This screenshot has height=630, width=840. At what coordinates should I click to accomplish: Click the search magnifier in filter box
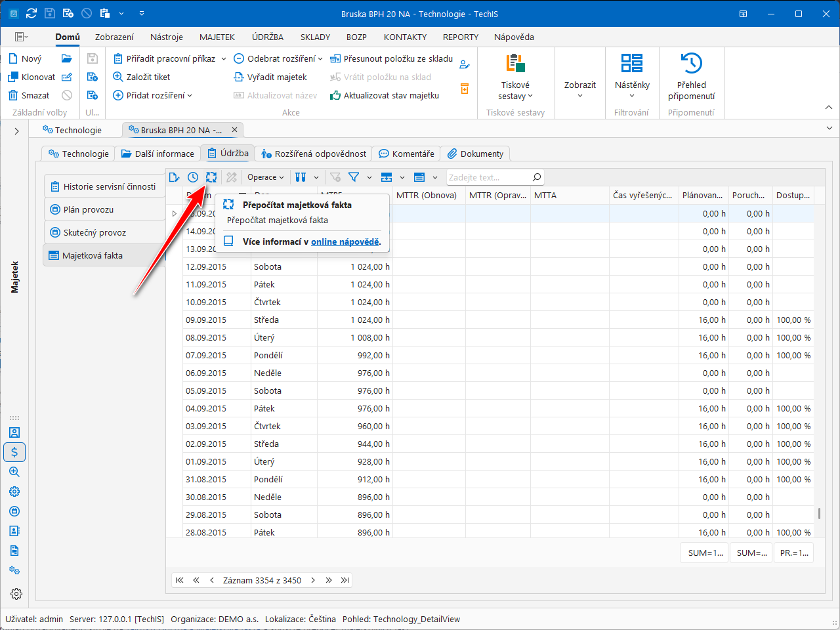tap(537, 177)
